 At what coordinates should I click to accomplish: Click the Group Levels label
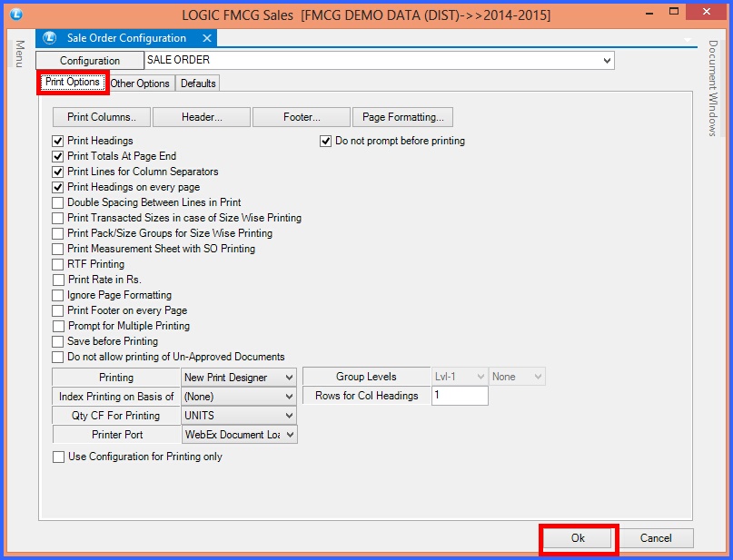click(367, 377)
